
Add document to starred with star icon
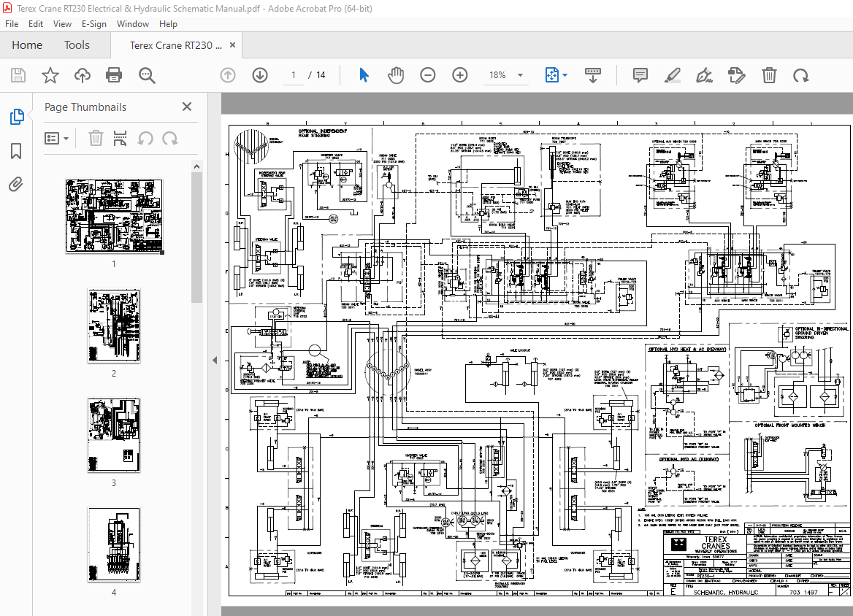click(50, 75)
